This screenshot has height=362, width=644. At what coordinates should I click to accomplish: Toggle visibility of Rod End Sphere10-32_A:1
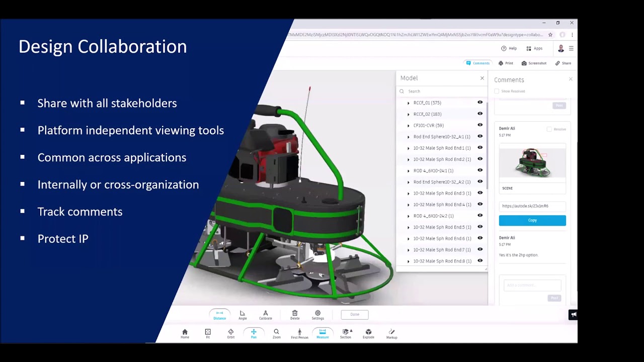click(x=480, y=136)
